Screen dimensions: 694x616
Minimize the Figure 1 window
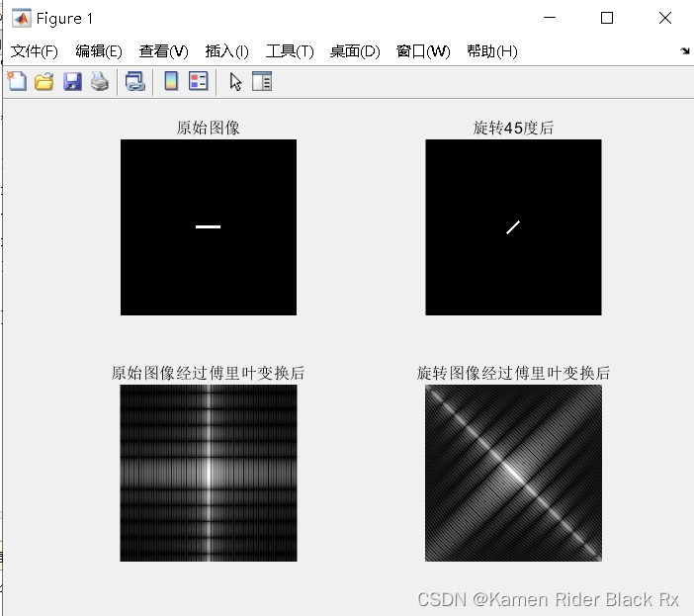(x=550, y=18)
